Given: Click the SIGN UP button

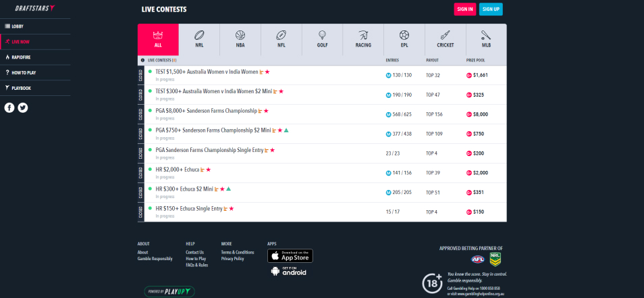Looking at the screenshot, I should (x=491, y=9).
